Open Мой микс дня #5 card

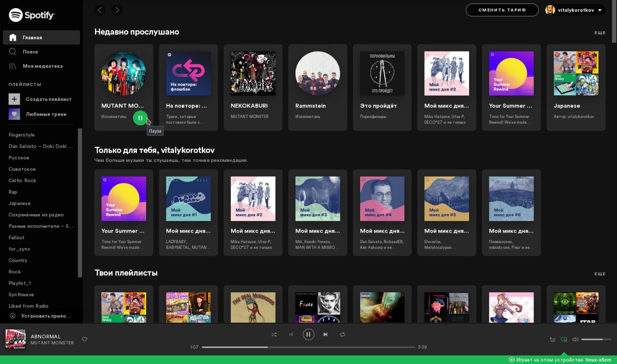pyautogui.click(x=447, y=213)
